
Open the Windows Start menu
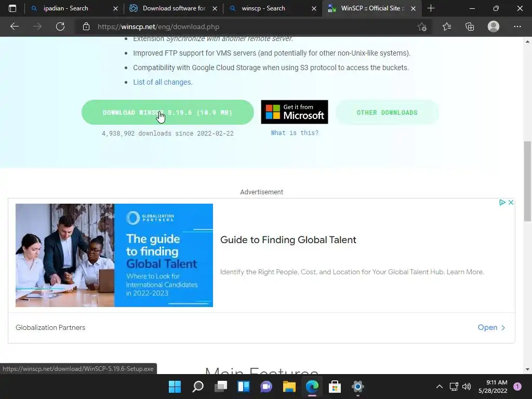tap(175, 387)
